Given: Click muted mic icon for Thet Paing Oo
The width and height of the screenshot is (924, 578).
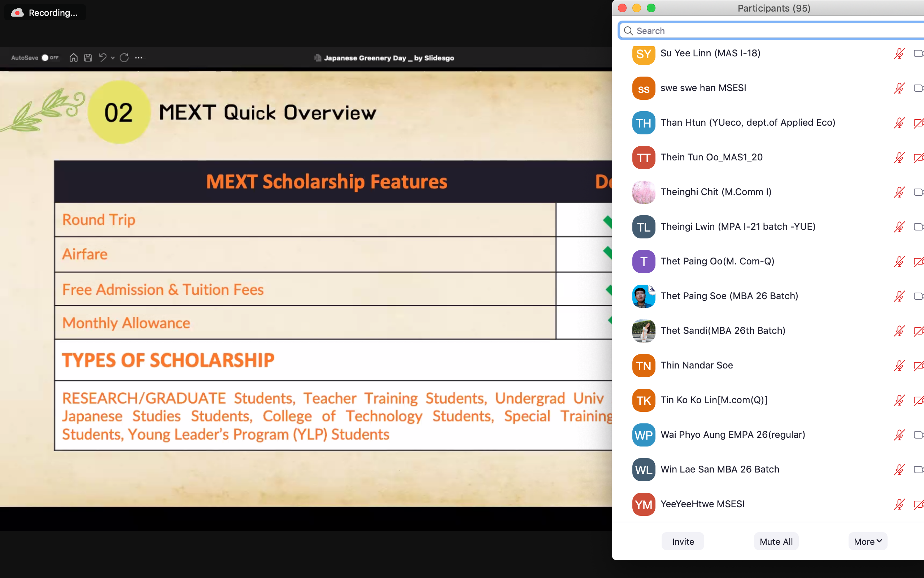Looking at the screenshot, I should click(x=899, y=262).
